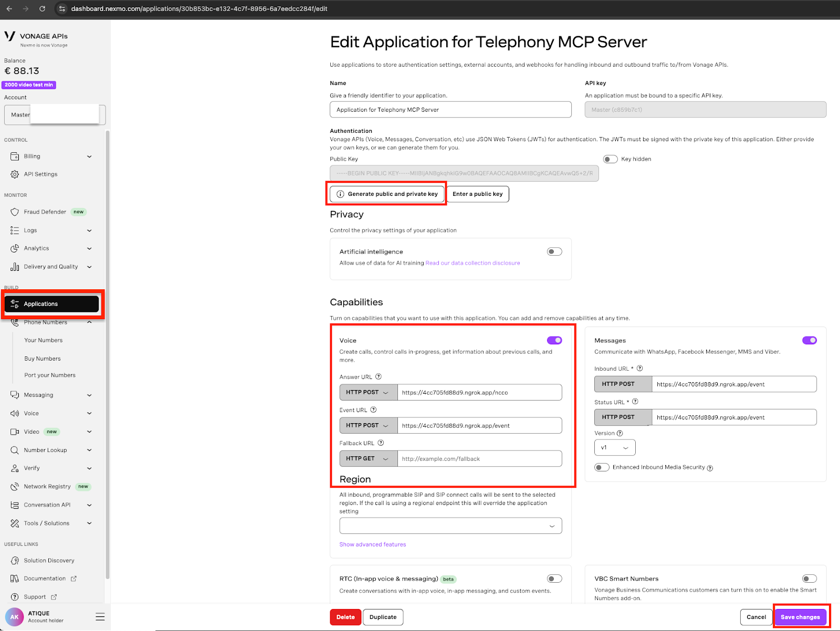This screenshot has width=840, height=631.
Task: Click the browser reload icon
Action: (42, 8)
